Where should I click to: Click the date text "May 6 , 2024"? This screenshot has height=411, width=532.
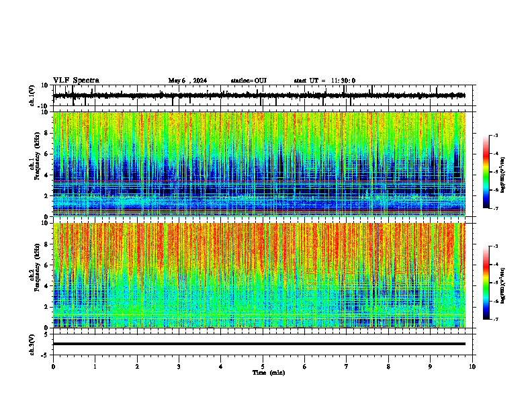tap(187, 81)
